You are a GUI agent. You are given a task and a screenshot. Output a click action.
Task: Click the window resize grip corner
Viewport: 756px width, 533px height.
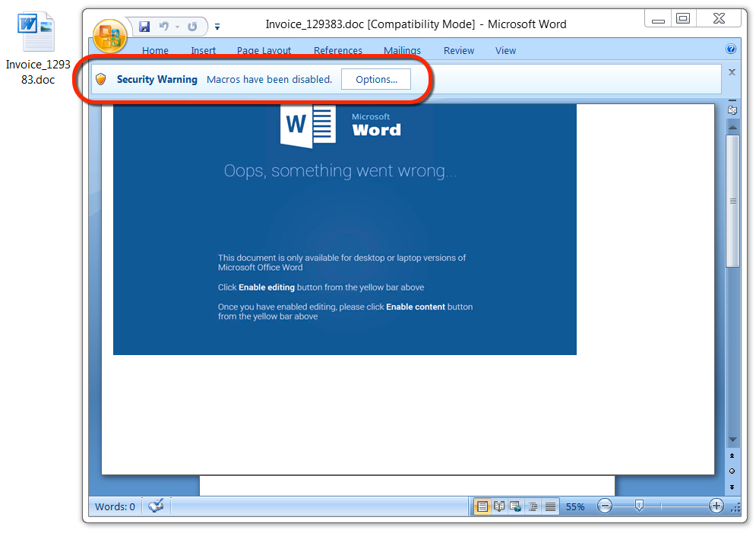tap(735, 507)
